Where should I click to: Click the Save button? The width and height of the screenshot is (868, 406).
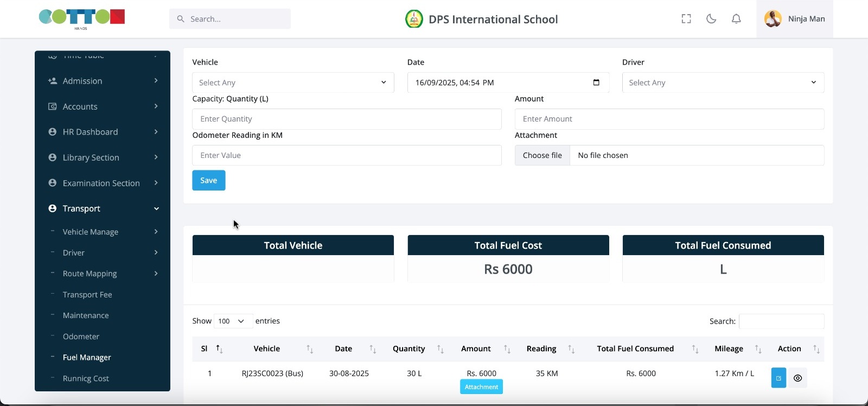(209, 180)
